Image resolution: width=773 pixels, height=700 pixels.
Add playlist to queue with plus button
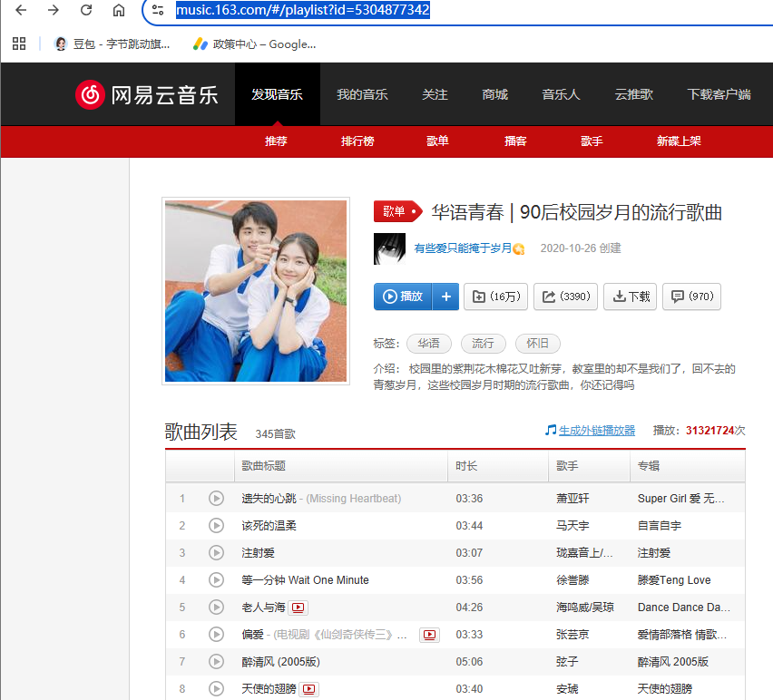[x=445, y=297]
